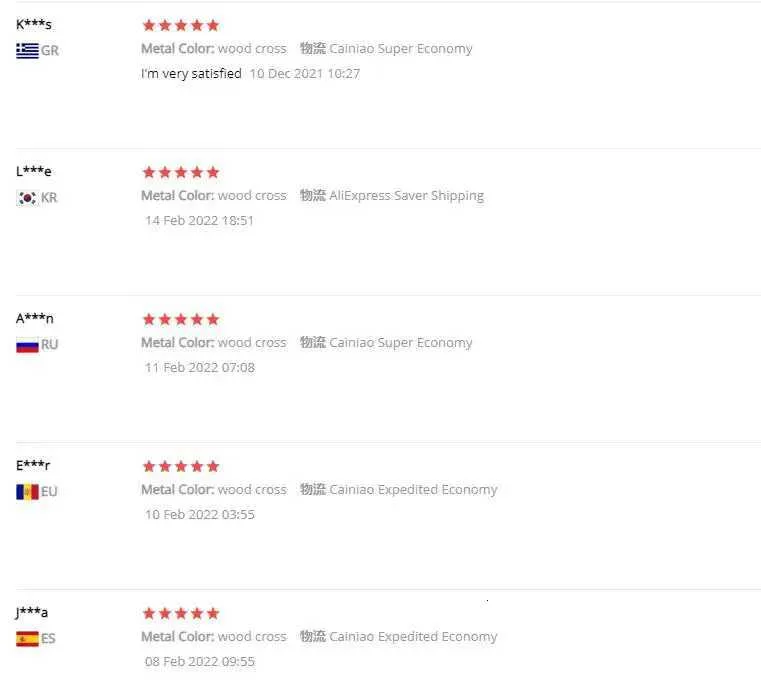This screenshot has width=761, height=689.
Task: Click reviewer name J***a
Action: pyautogui.click(x=31, y=612)
